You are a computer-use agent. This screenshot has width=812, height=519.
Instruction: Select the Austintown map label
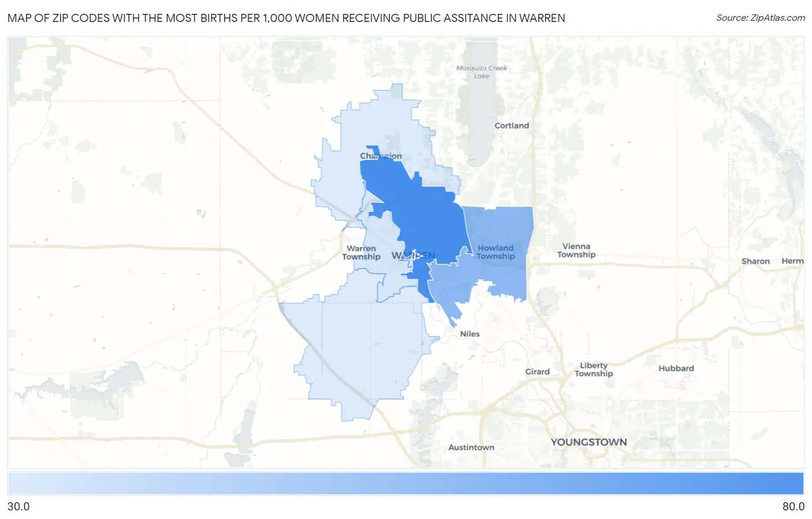(x=471, y=447)
